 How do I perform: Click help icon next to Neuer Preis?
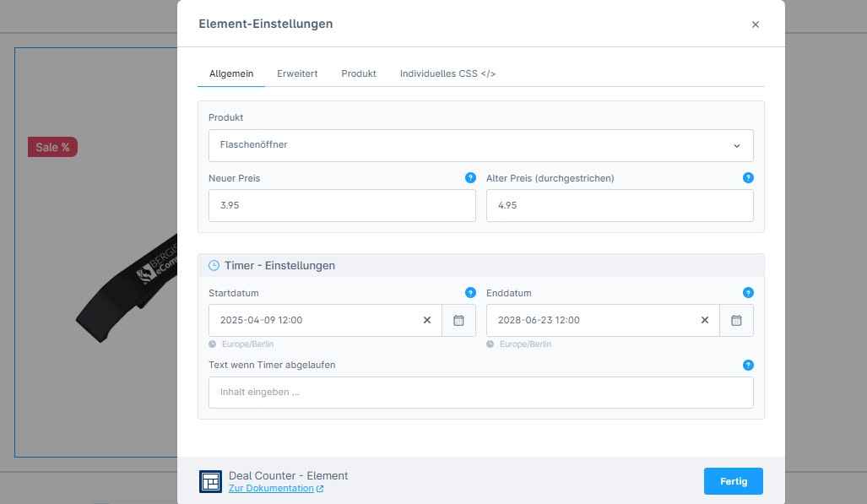[x=470, y=178]
